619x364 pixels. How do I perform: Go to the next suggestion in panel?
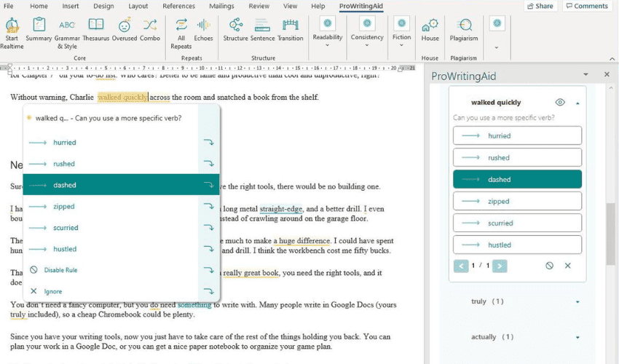[500, 266]
